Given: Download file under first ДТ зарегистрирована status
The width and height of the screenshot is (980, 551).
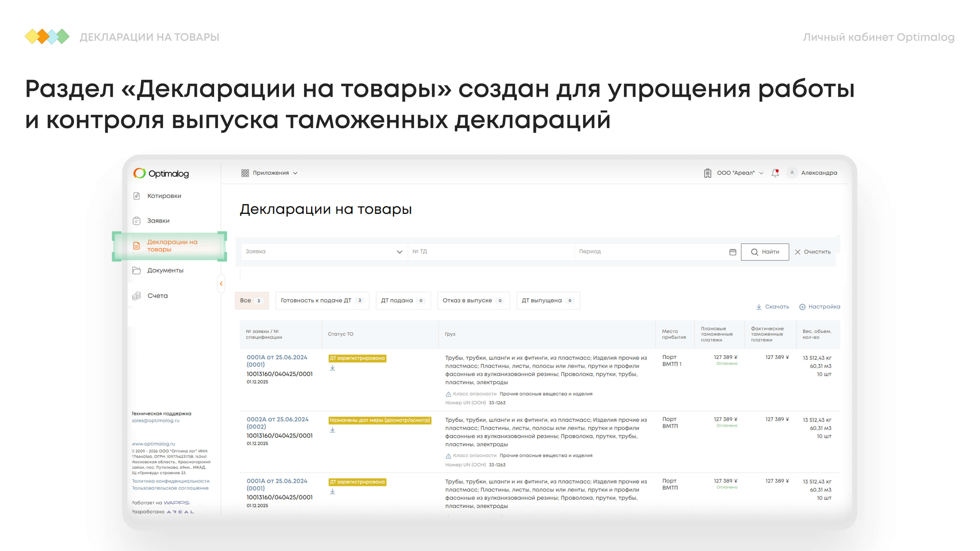Looking at the screenshot, I should 333,368.
